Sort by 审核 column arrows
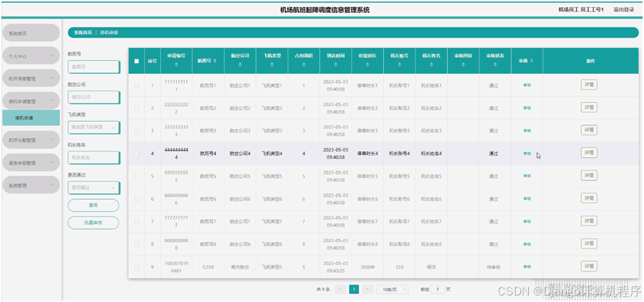644x302 pixels. click(x=532, y=60)
